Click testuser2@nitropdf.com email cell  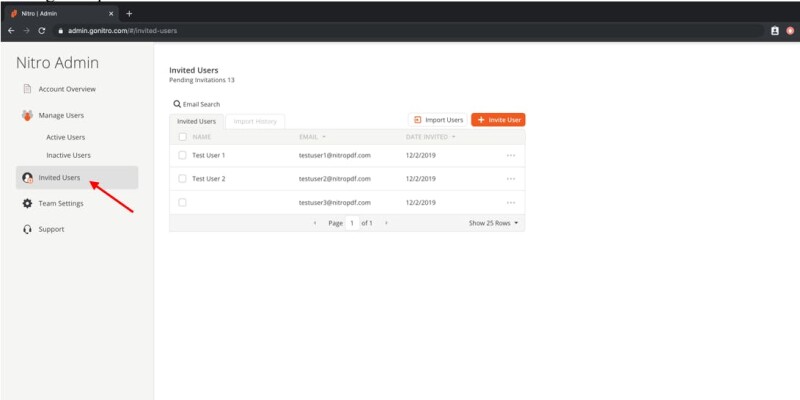coord(335,179)
